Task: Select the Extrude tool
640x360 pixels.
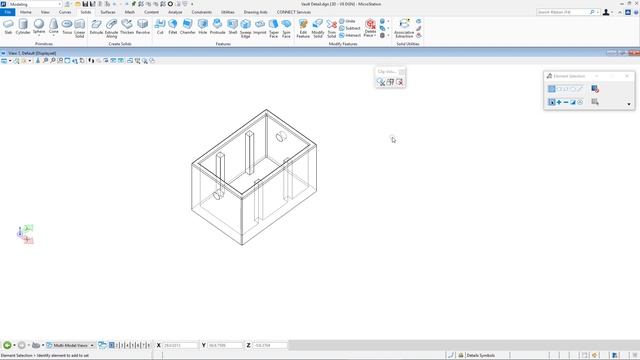Action: pos(96,27)
